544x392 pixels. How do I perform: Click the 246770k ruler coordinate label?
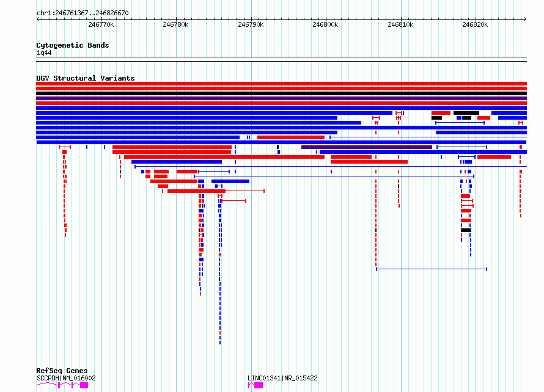[x=101, y=24]
